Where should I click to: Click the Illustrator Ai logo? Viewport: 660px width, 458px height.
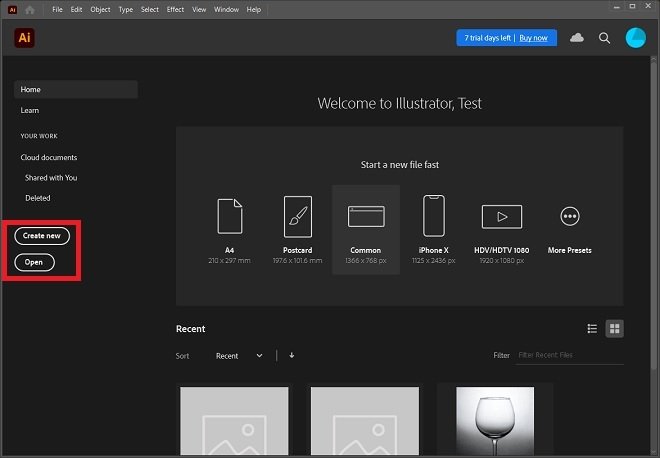pyautogui.click(x=24, y=38)
